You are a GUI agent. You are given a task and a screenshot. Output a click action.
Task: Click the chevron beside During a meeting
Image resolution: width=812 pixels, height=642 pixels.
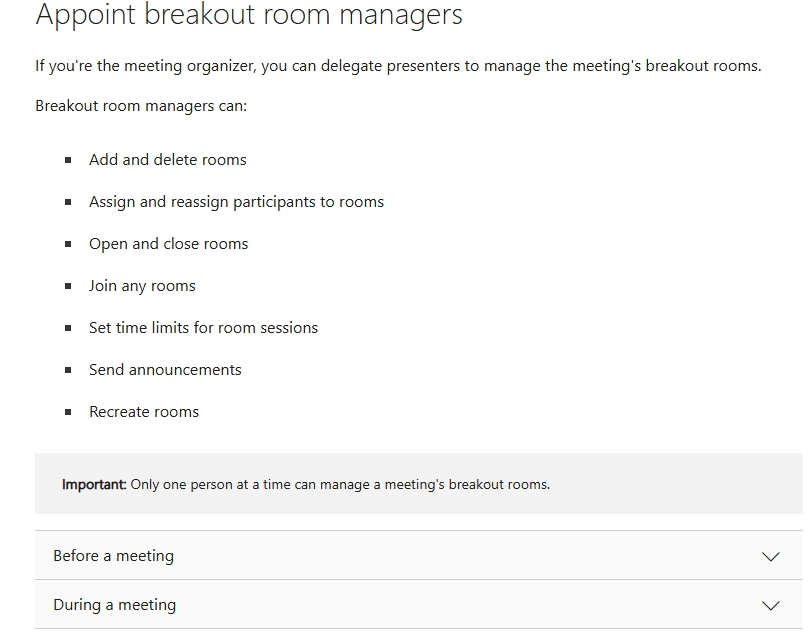point(771,605)
